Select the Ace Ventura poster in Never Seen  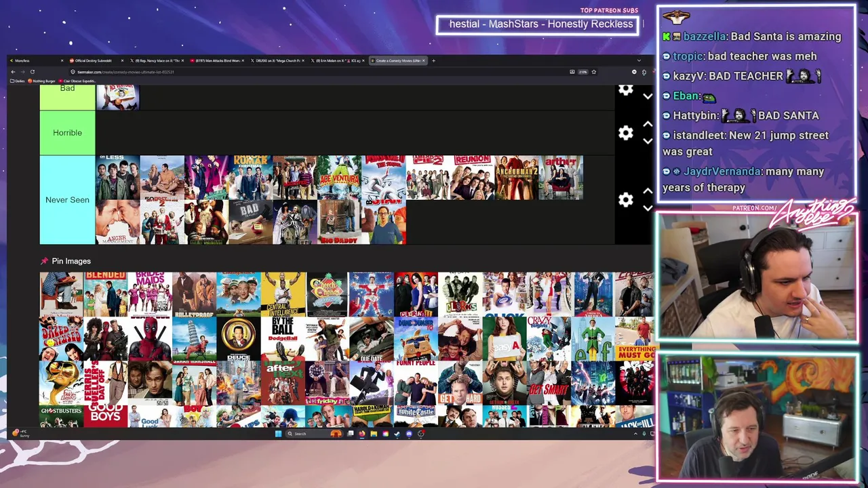click(x=339, y=178)
